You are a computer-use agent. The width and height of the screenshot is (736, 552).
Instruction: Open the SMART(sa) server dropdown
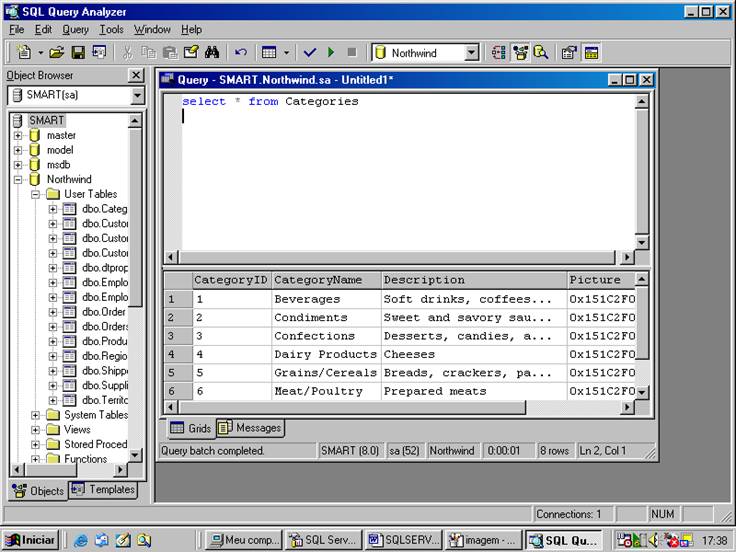137,96
